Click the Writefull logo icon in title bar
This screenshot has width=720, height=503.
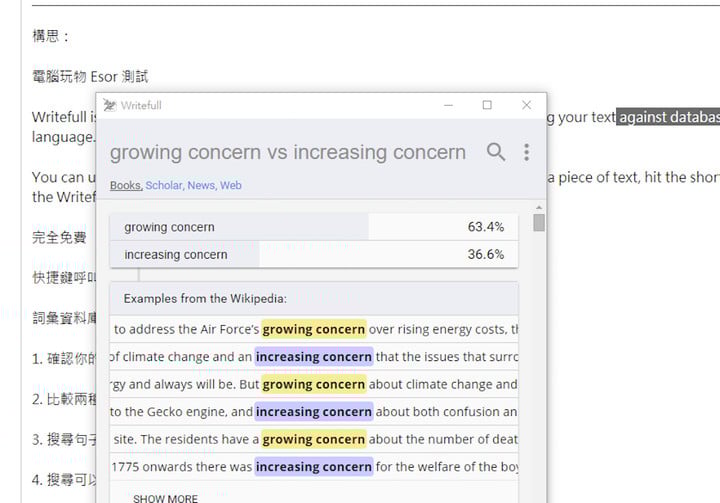point(109,105)
